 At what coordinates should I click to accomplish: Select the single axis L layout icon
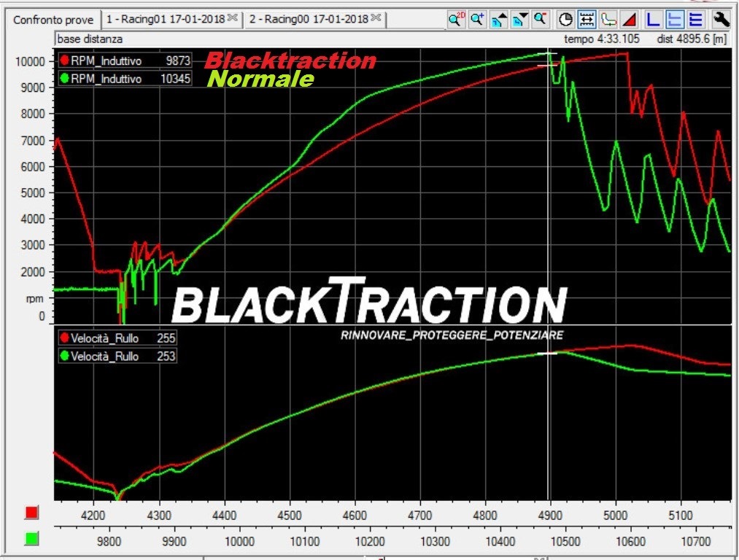[x=653, y=20]
